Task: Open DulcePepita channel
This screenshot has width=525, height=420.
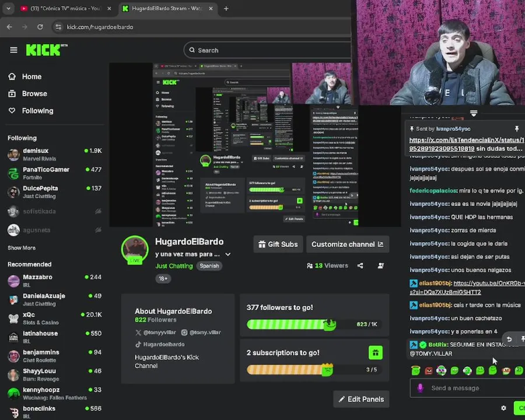Action: pyautogui.click(x=55, y=192)
